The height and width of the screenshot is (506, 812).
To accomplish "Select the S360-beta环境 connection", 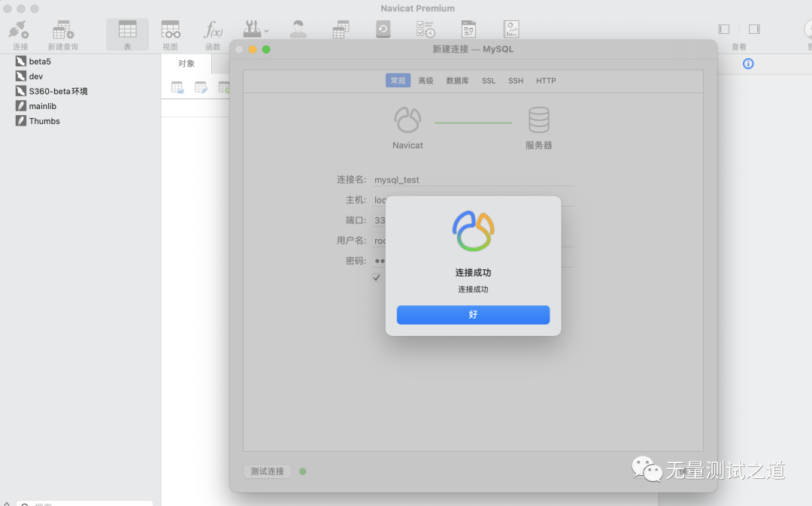I will click(58, 91).
